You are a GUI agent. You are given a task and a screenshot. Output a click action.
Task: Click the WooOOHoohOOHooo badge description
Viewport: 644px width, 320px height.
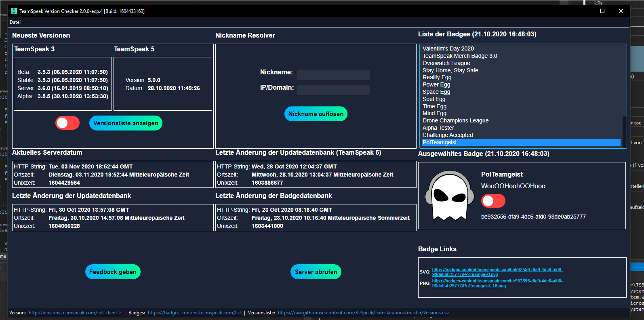pyautogui.click(x=513, y=186)
